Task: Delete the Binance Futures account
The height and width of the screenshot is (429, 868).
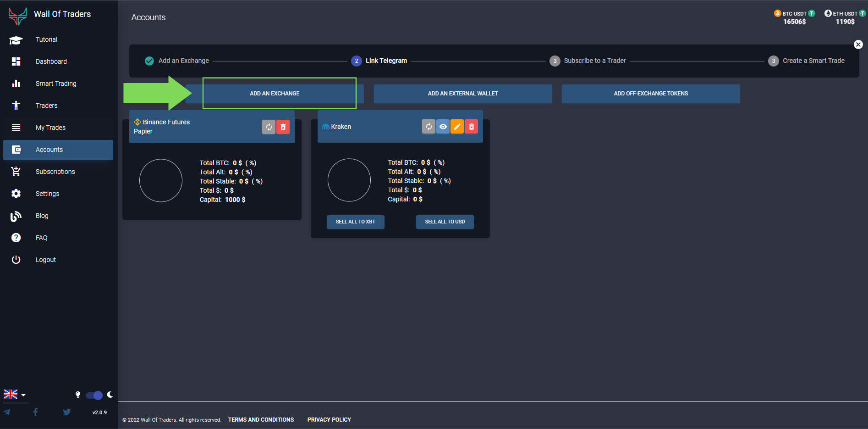Action: coord(283,127)
